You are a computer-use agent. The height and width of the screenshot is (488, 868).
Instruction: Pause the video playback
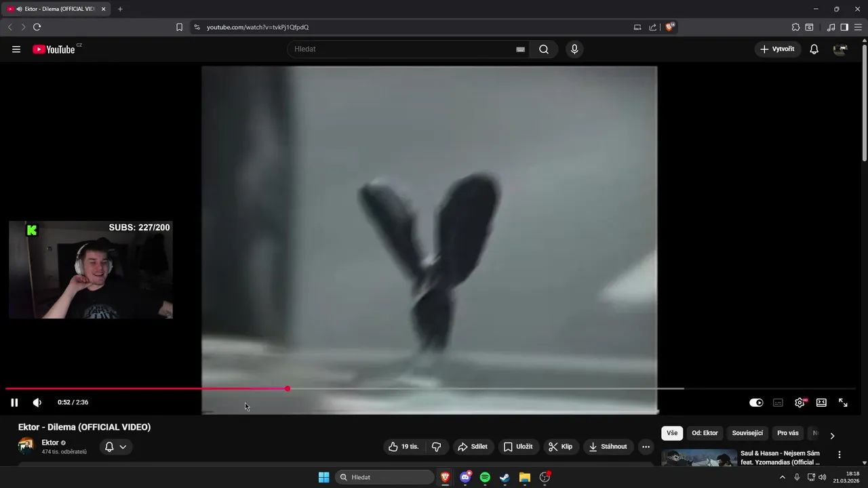pos(14,403)
